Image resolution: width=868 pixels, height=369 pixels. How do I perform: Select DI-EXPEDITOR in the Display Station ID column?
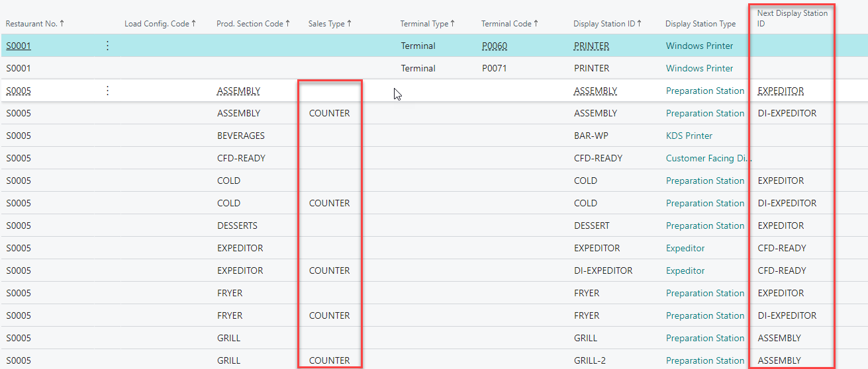point(603,271)
